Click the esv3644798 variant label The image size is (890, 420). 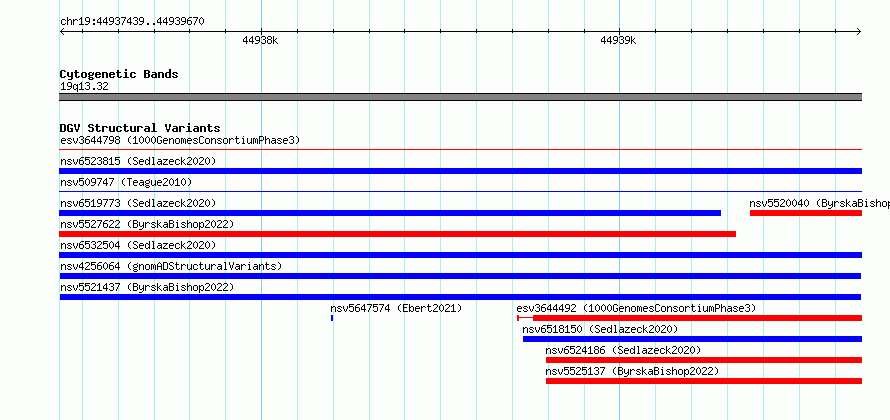180,140
